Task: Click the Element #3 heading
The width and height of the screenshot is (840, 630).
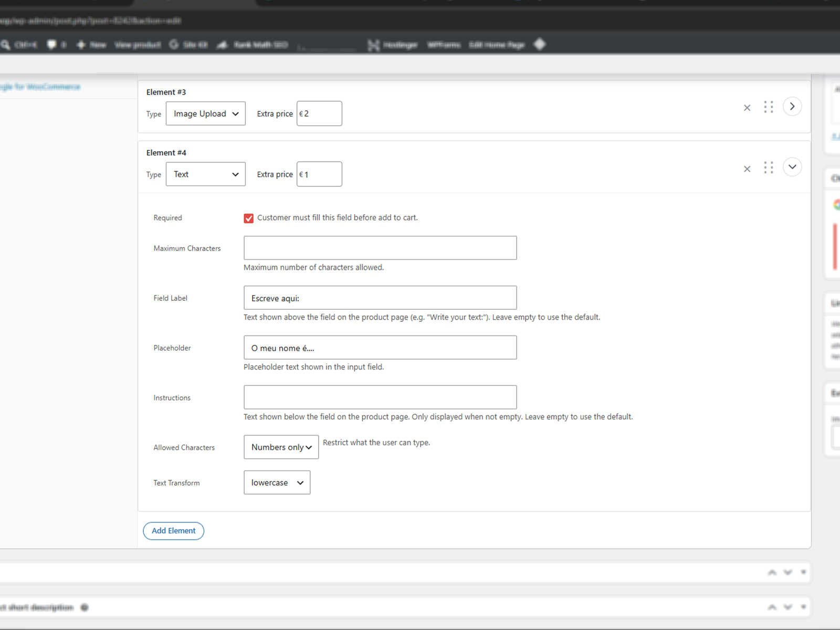Action: tap(166, 92)
